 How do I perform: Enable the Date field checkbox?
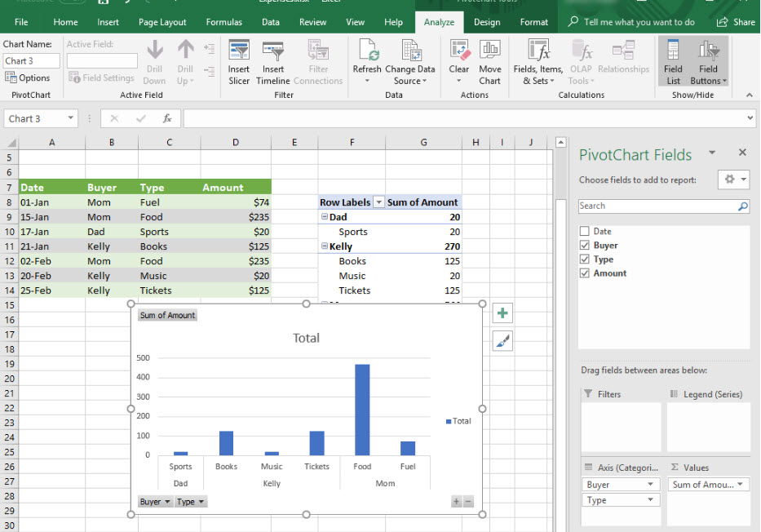point(584,232)
